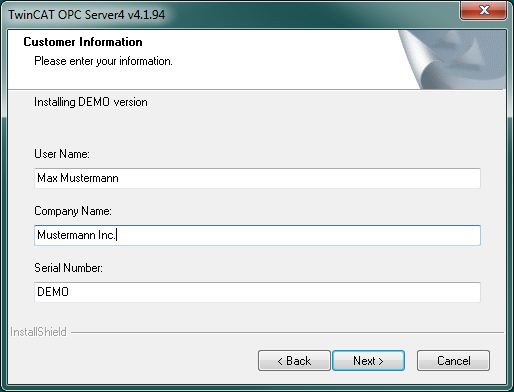Screen dimensions: 514x392
Task: Click the 'User Name:' label
Action: (x=62, y=154)
